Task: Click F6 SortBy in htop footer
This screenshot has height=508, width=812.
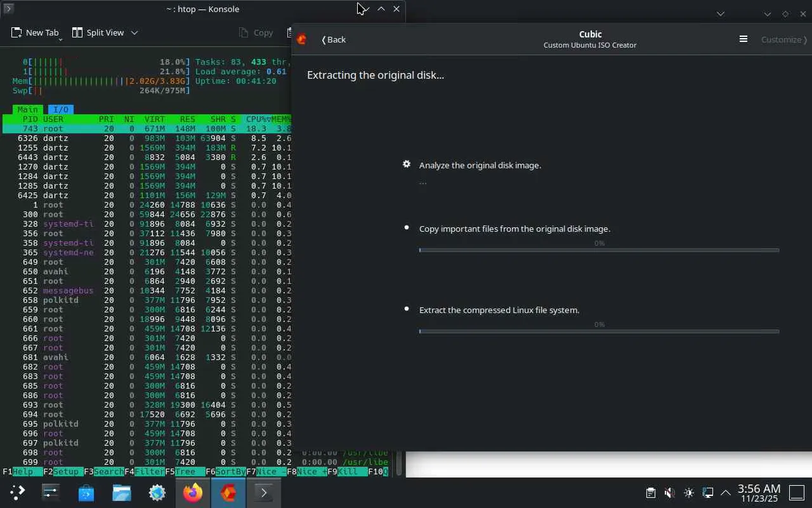Action: 225,472
